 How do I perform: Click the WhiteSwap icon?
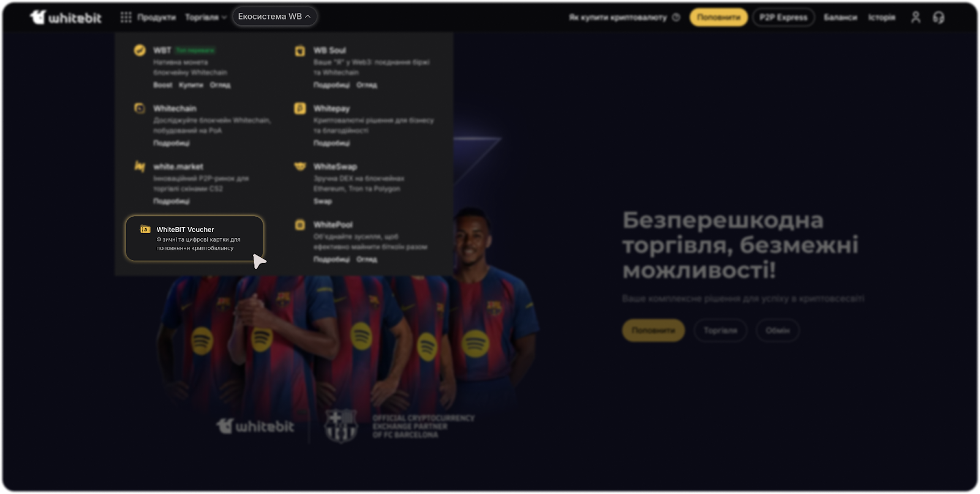click(x=300, y=166)
